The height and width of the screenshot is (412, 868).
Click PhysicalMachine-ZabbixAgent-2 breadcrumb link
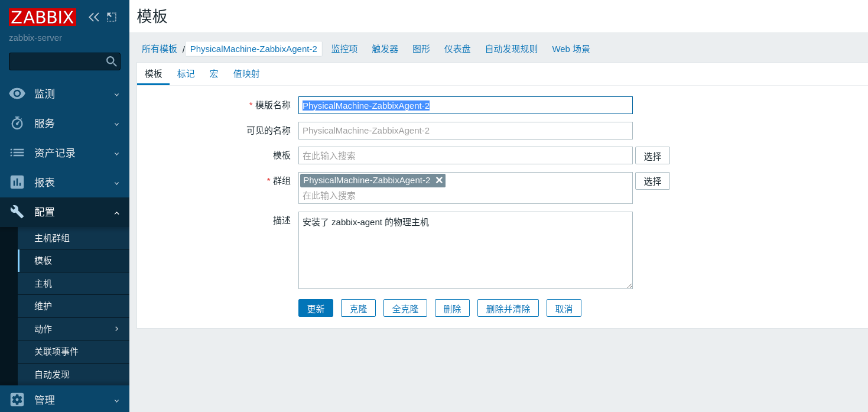253,49
